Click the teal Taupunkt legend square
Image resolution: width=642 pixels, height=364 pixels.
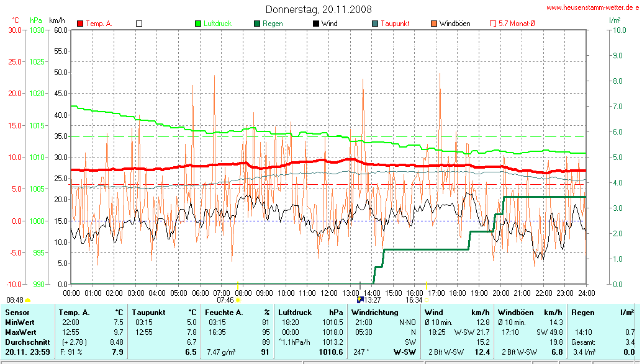point(374,24)
